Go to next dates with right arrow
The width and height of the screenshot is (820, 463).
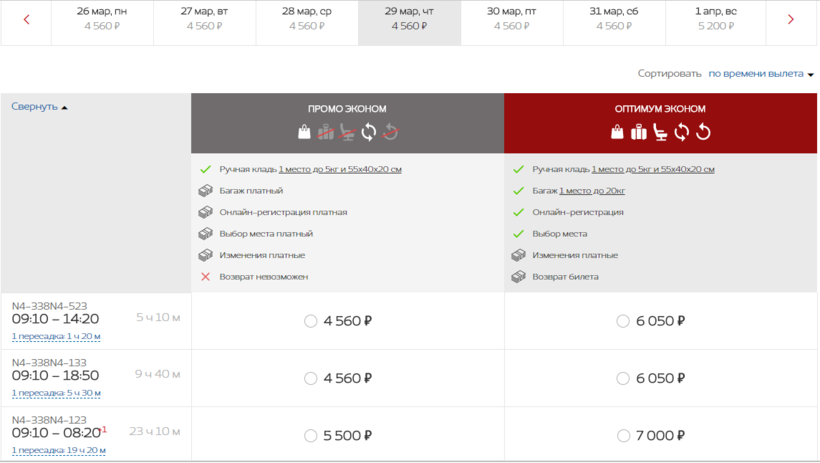(x=791, y=20)
